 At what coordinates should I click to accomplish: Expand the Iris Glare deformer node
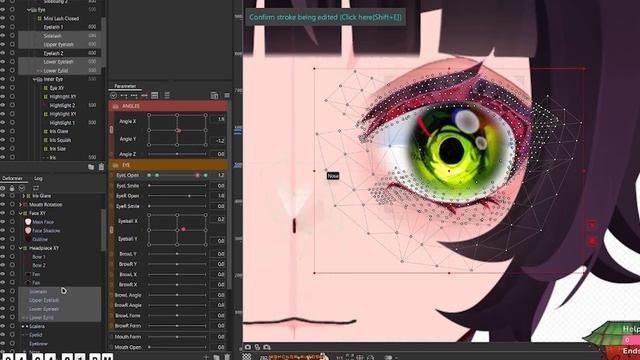point(24,196)
